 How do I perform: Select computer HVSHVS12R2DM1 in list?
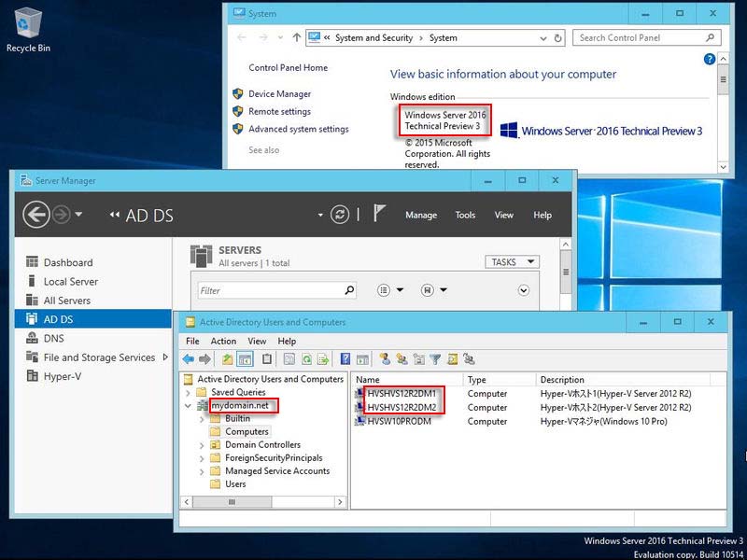pyautogui.click(x=402, y=394)
